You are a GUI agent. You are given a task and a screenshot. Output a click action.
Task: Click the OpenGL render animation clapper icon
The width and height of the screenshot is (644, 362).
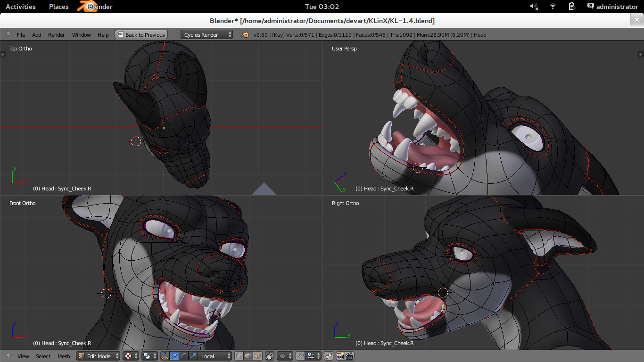(349, 356)
